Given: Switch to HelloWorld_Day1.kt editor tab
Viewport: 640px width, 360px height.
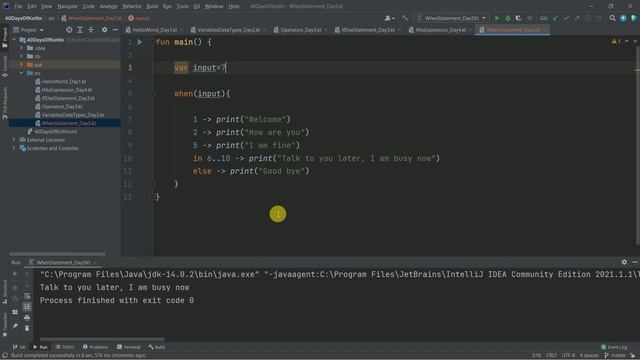Looking at the screenshot, I should point(155,30).
